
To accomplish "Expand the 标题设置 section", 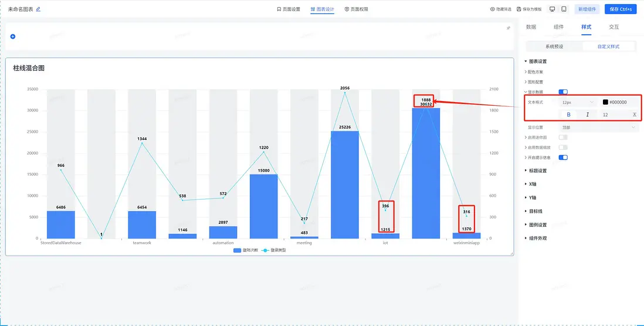I will click(x=535, y=170).
